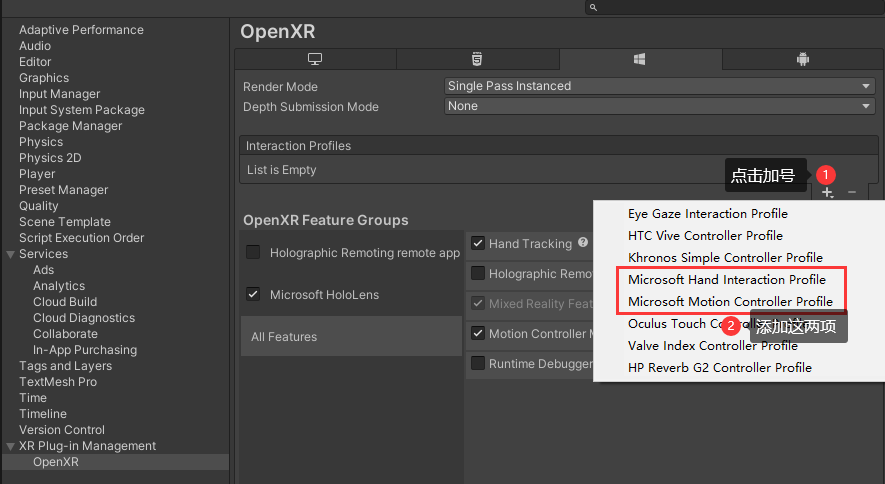Select Ads under Services
This screenshot has height=484, width=885.
point(43,270)
